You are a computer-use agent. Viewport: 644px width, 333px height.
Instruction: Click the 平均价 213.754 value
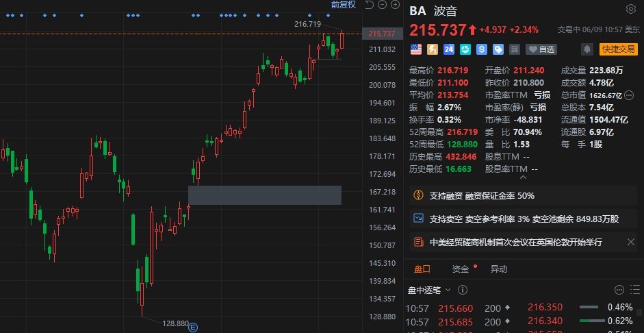coord(453,95)
